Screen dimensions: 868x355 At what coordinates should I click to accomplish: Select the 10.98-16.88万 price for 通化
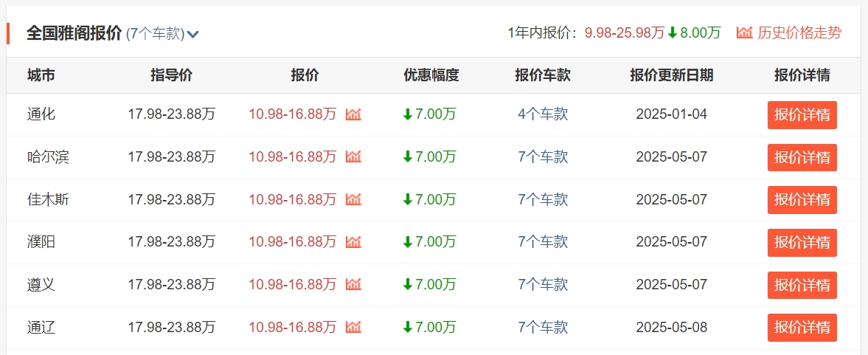(x=293, y=114)
